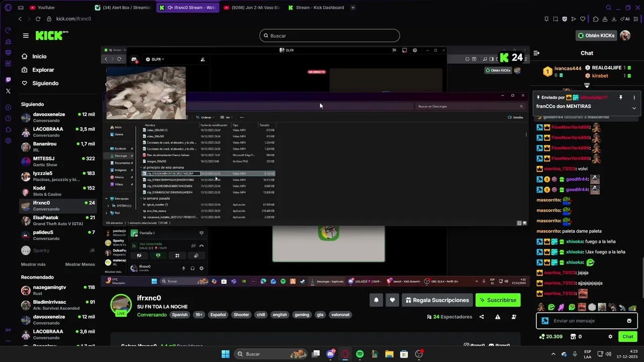This screenshot has width=644, height=362.
Task: Click the valoronat tag
Action: (340, 315)
